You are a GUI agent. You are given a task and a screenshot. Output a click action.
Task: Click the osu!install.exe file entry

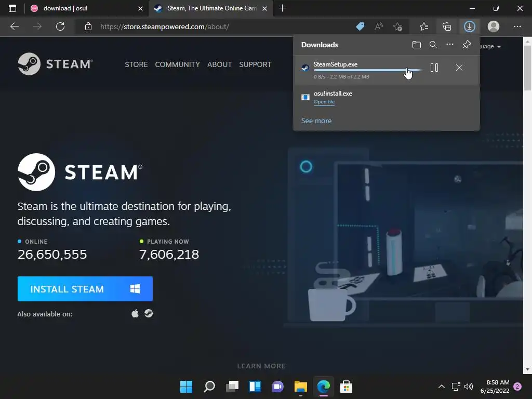[387, 97]
